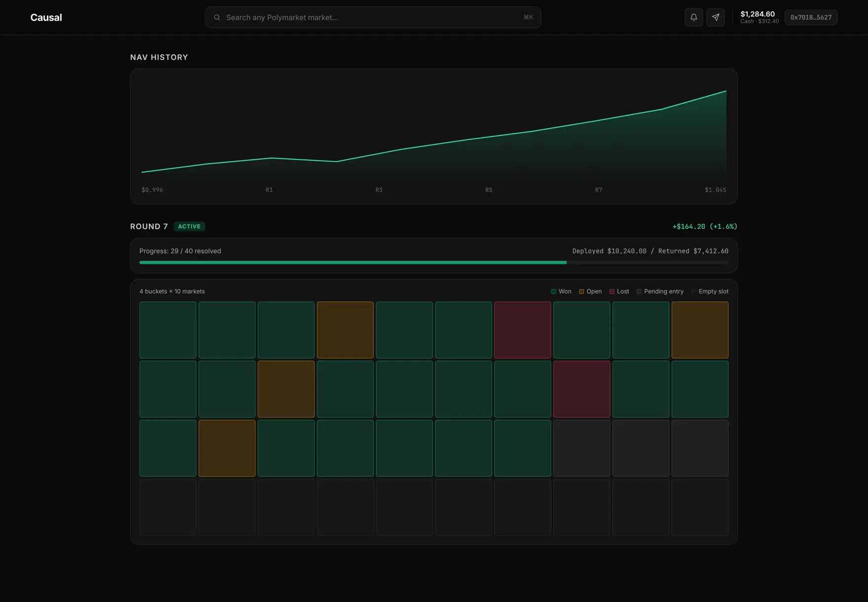Click the notifications bell icon
Screen dimensions: 868x602
click(x=693, y=17)
